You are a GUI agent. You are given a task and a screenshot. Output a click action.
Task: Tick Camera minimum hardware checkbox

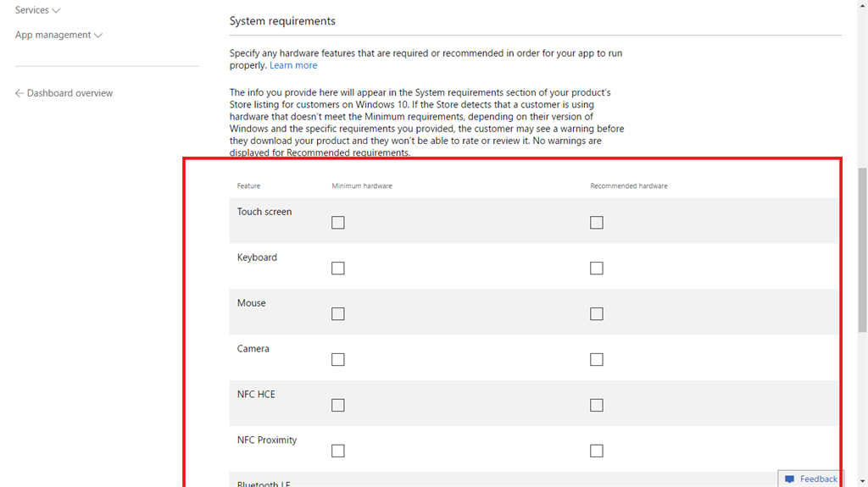click(338, 360)
